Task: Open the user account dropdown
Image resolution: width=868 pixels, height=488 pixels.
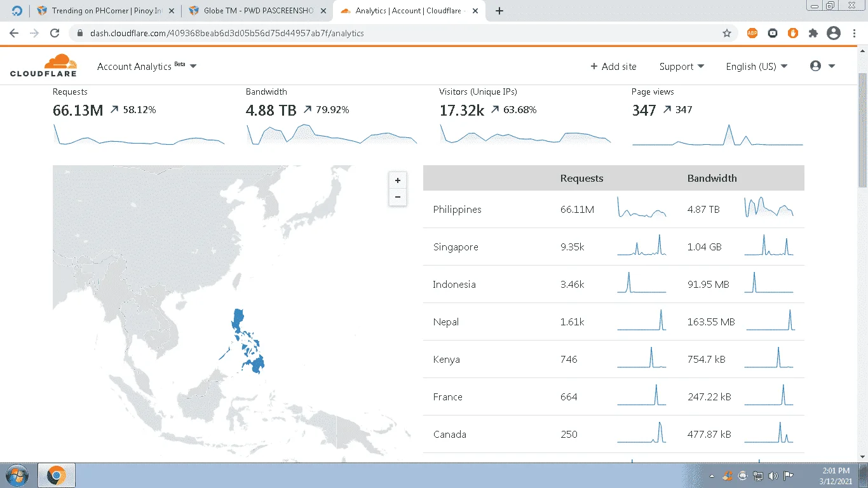Action: (822, 66)
